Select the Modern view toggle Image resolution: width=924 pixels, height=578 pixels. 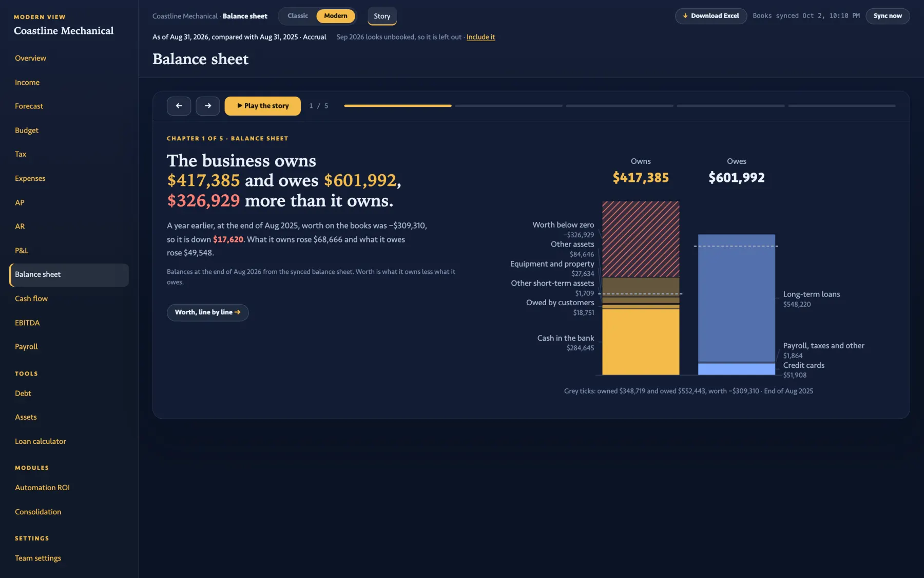pyautogui.click(x=336, y=16)
